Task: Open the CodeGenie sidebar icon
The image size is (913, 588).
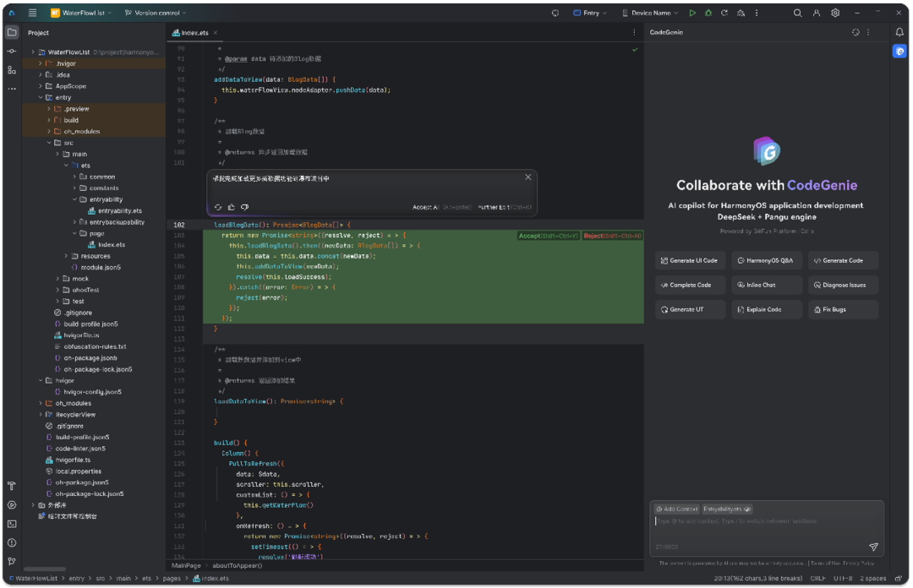Action: (x=899, y=52)
